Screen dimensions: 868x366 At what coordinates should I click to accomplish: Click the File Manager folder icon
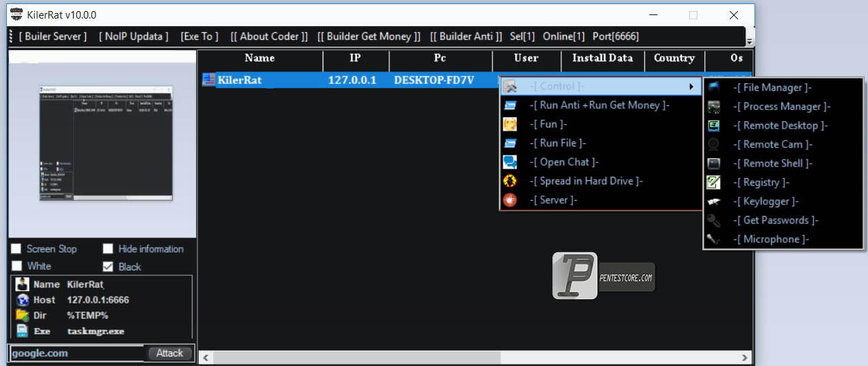[714, 87]
